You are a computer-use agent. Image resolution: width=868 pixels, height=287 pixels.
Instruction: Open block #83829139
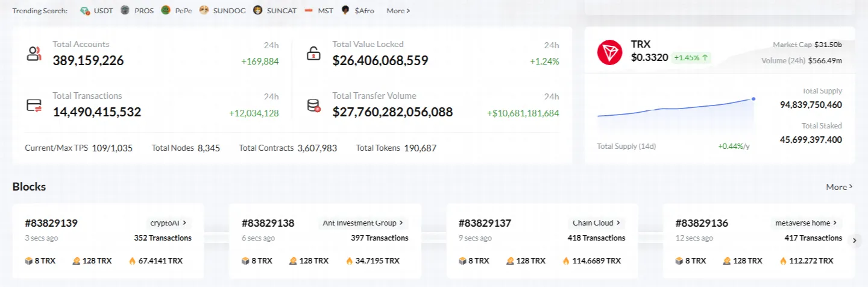click(51, 223)
